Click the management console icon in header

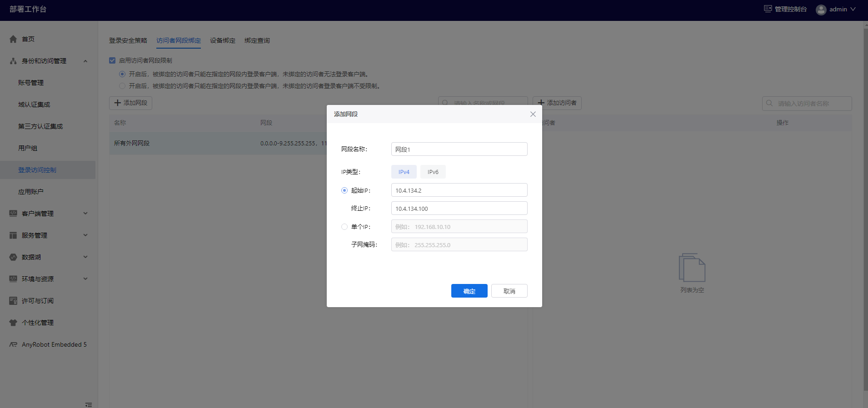click(768, 9)
